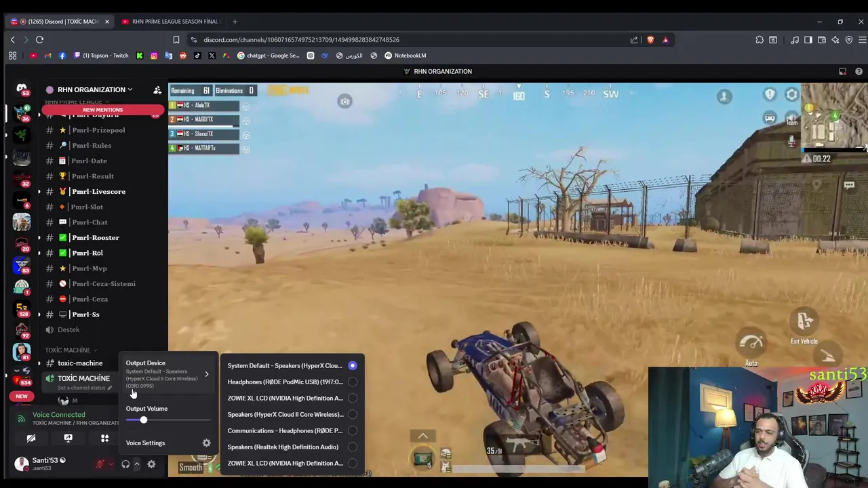Click the discord.com URL address bar

pyautogui.click(x=301, y=40)
